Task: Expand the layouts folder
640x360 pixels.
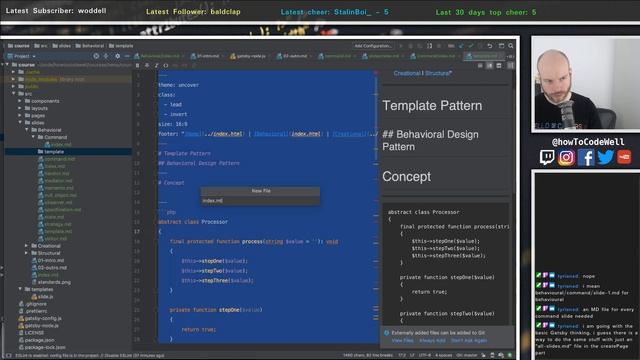Action: (x=20, y=108)
